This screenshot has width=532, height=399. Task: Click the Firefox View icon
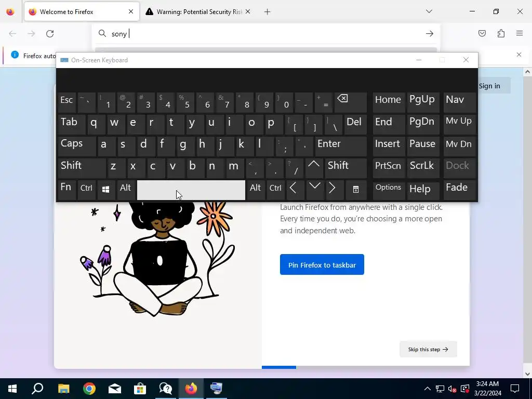pyautogui.click(x=10, y=12)
